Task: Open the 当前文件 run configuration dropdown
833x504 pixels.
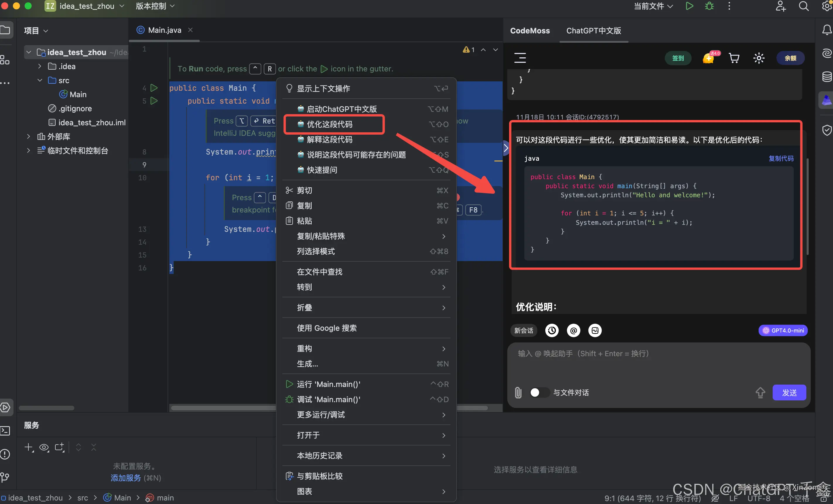Action: [653, 6]
